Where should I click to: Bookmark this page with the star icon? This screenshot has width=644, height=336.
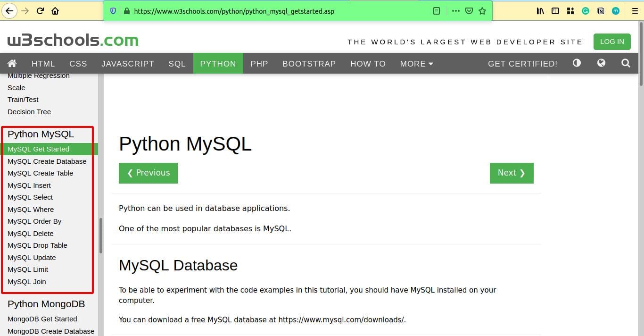coord(482,11)
